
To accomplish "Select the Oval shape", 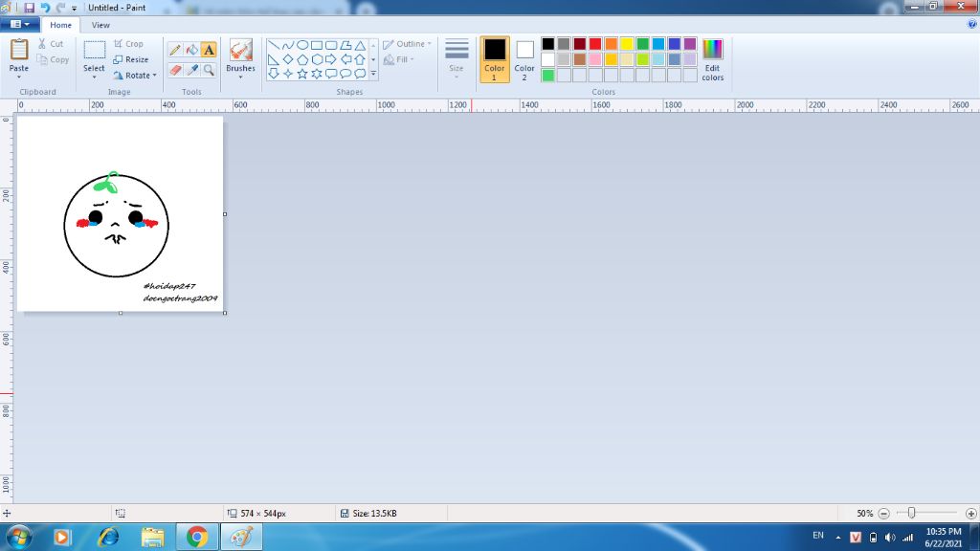I will click(301, 43).
